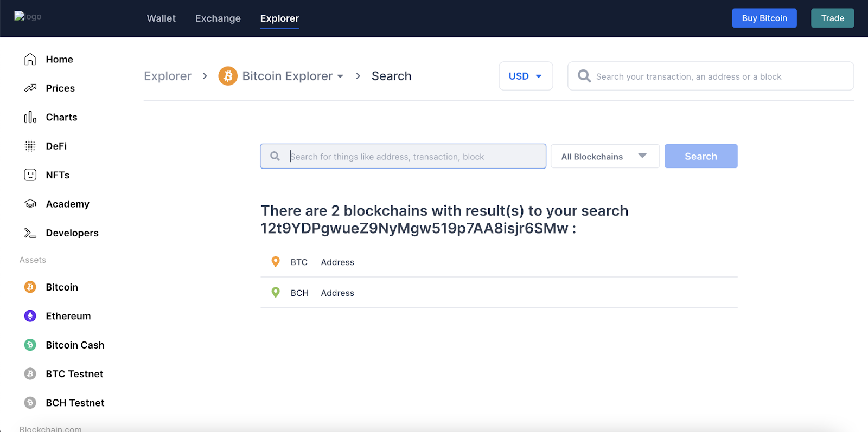This screenshot has height=432, width=868.
Task: Select Ethereum under Assets
Action: [68, 315]
